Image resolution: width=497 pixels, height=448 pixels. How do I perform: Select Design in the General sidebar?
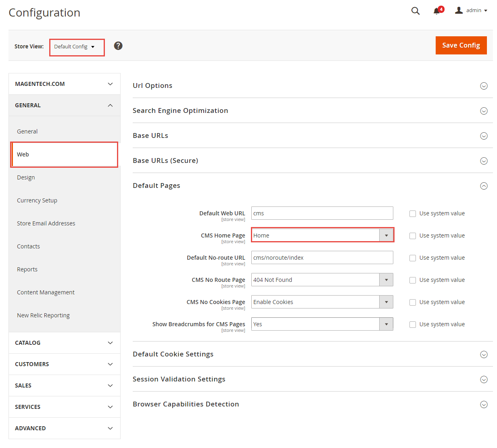[x=26, y=177]
